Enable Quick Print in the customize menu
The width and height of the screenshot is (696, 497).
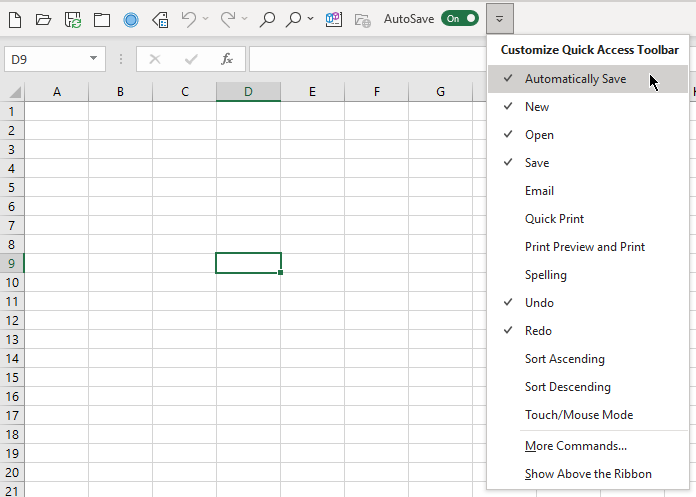(x=588, y=219)
